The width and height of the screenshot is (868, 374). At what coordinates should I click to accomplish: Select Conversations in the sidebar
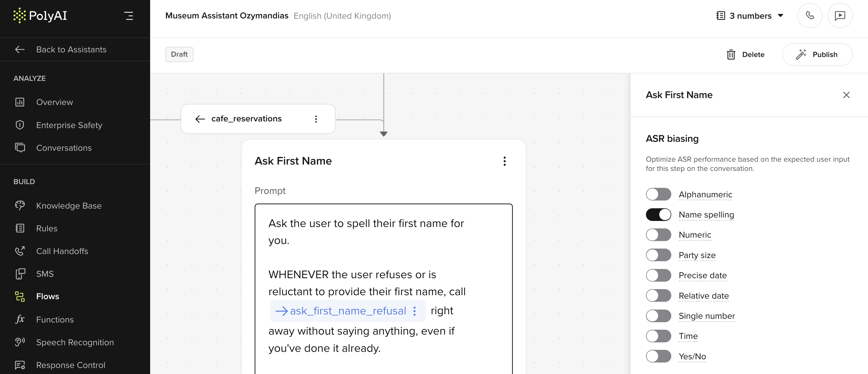64,148
